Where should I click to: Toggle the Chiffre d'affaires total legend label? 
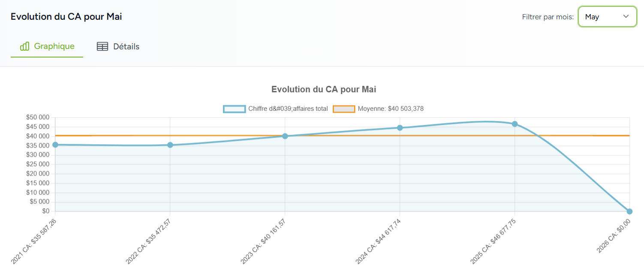288,109
